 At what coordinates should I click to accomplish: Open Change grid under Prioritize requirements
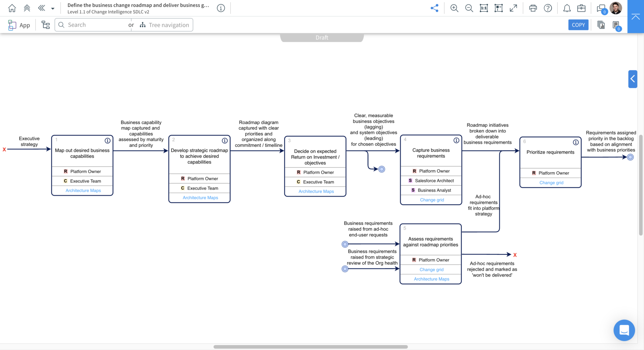pyautogui.click(x=551, y=182)
